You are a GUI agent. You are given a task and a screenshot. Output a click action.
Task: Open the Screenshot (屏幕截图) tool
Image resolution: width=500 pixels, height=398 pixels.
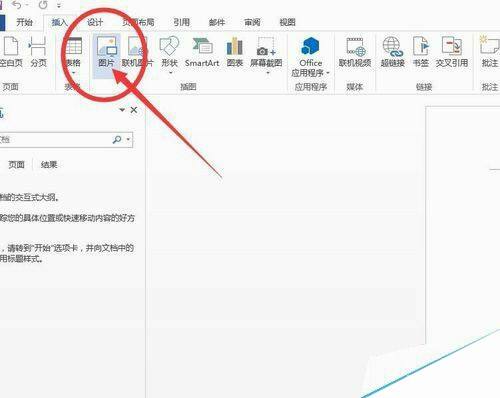pos(266,55)
